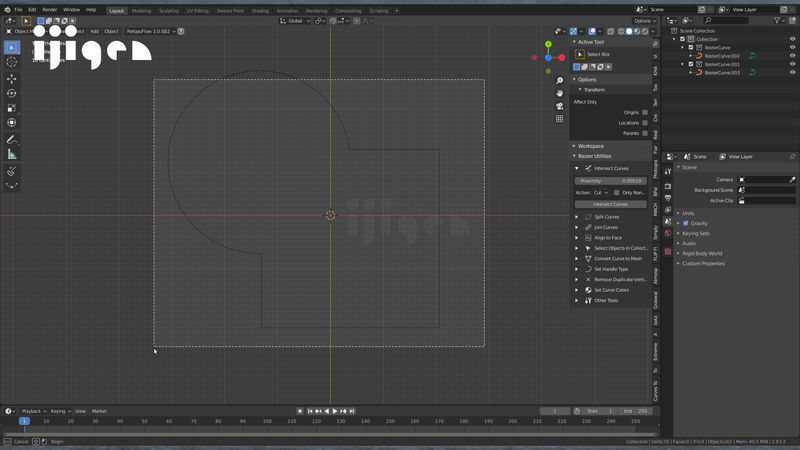Open the Render menu
800x450 pixels.
49,10
